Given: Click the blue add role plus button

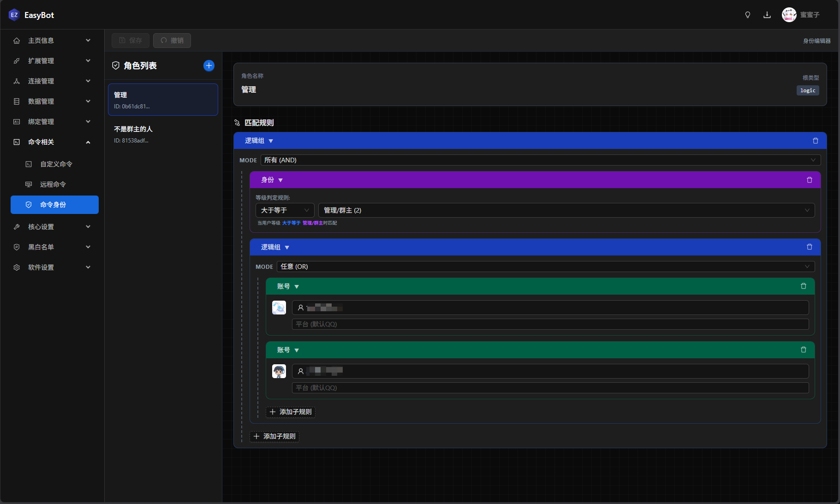Looking at the screenshot, I should (209, 65).
